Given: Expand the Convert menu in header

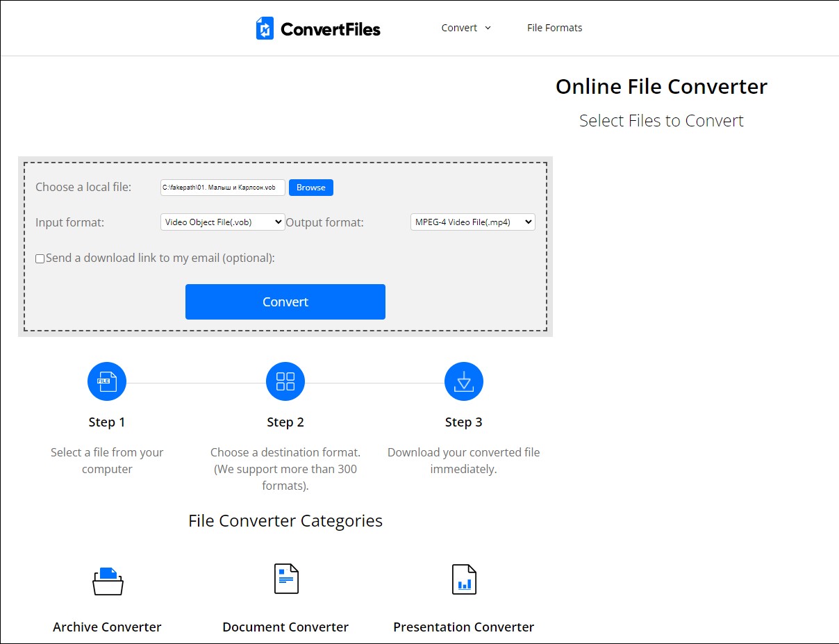Looking at the screenshot, I should click(x=467, y=28).
